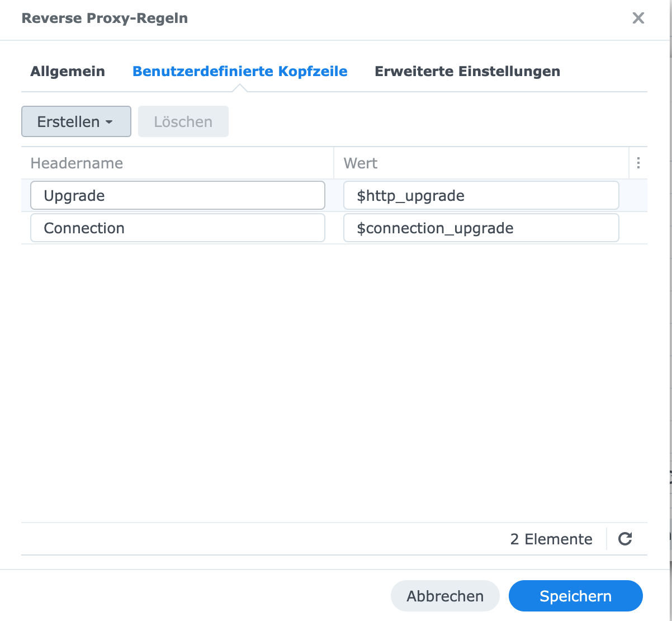
Task: Select the Upgrade row at its right edge
Action: (633, 196)
